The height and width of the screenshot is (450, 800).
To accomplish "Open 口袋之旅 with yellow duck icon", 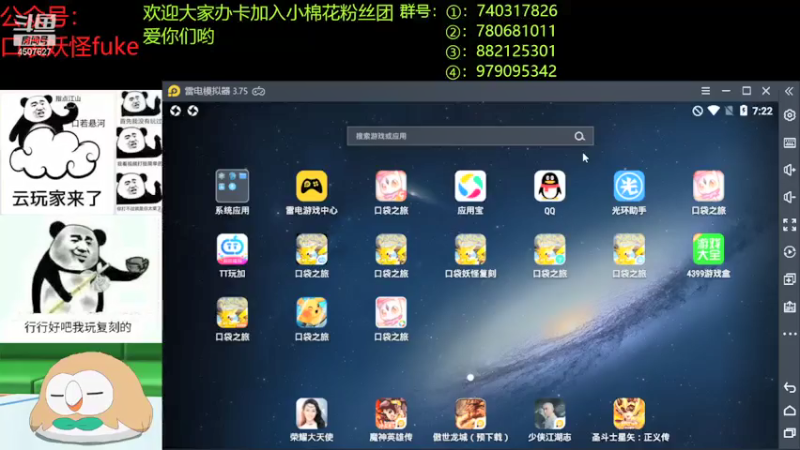I will [311, 313].
